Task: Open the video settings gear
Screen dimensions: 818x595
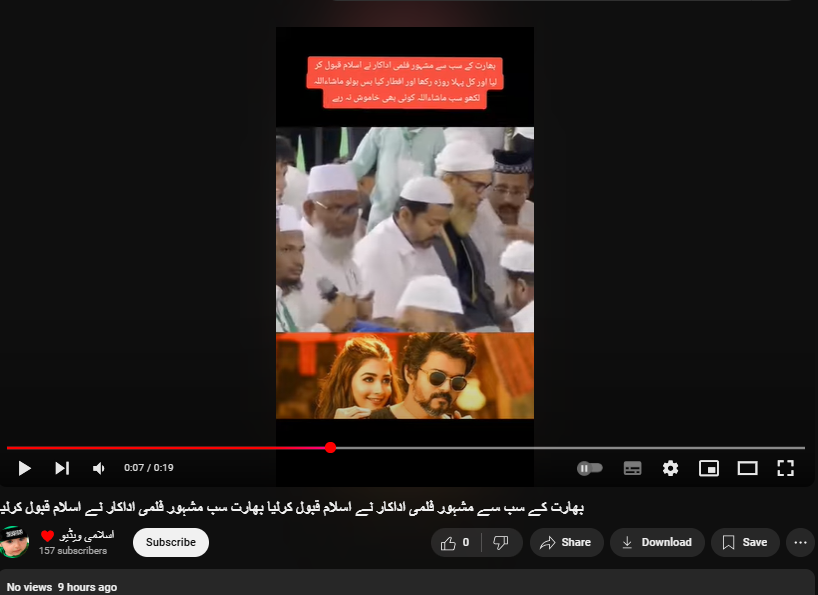Action: pyautogui.click(x=670, y=468)
